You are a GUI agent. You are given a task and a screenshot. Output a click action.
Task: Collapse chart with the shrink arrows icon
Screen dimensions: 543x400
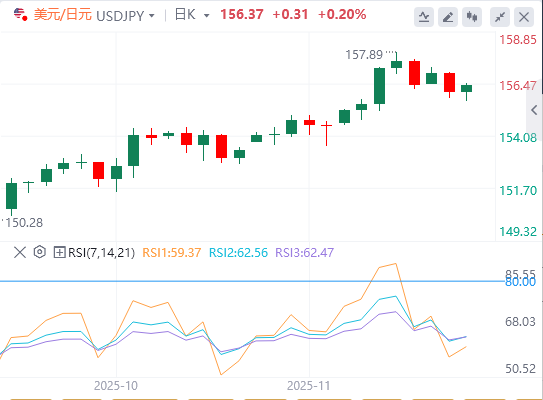500,17
